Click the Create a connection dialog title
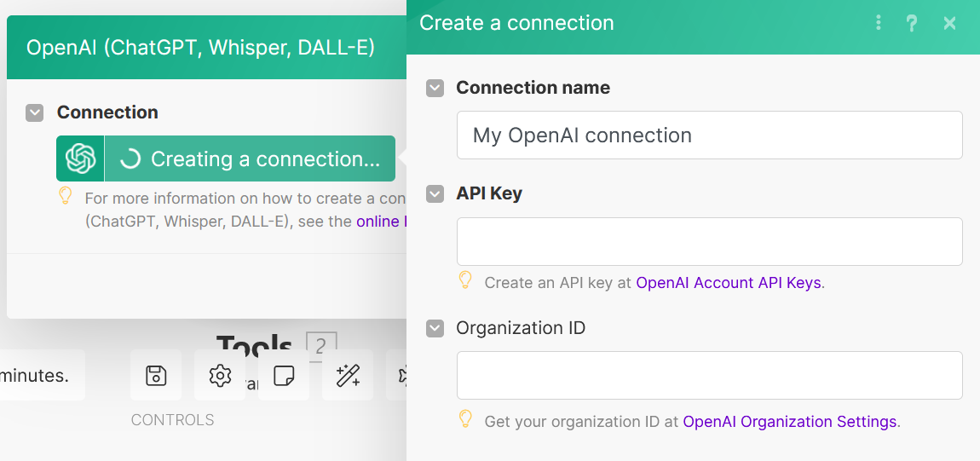This screenshot has width=980, height=461. click(x=516, y=23)
